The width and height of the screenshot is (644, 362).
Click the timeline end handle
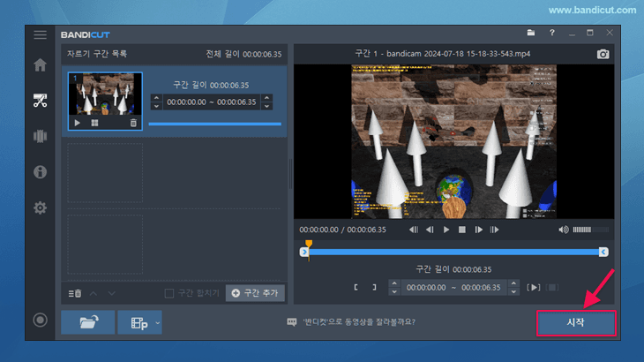pyautogui.click(x=603, y=252)
